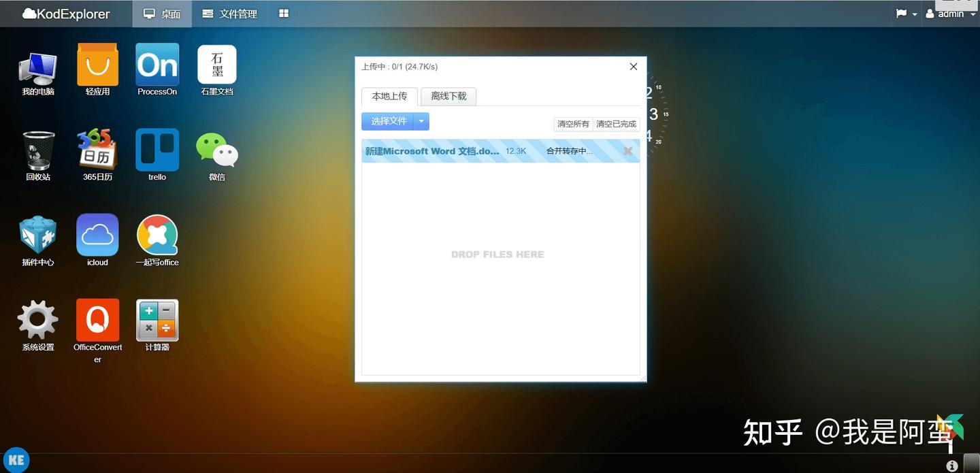Launch the icloud app
Viewport: 980px width, 473px height.
point(97,235)
